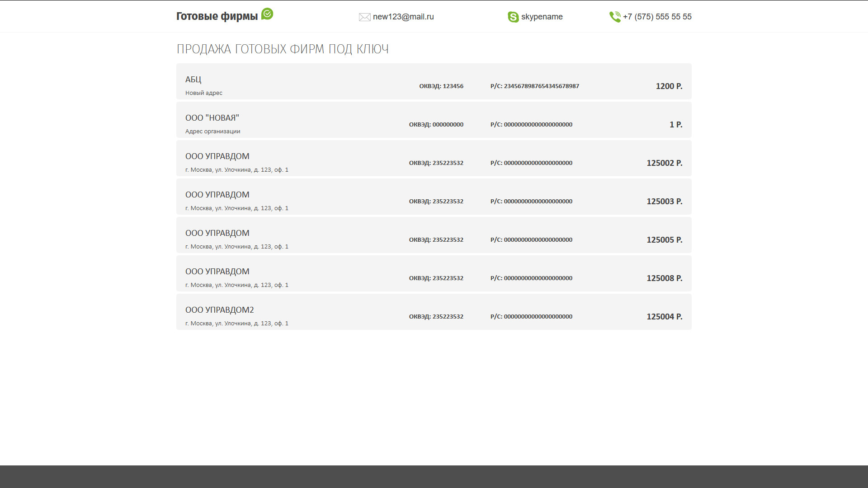Click the +7 (575) 555 55 55 number
Image resolution: width=868 pixels, height=488 pixels.
[657, 17]
